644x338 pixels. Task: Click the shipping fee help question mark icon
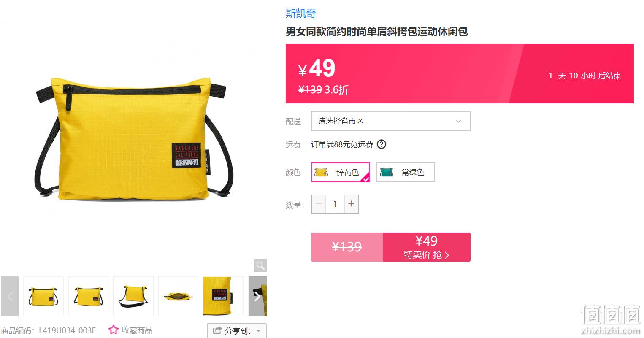tap(381, 144)
